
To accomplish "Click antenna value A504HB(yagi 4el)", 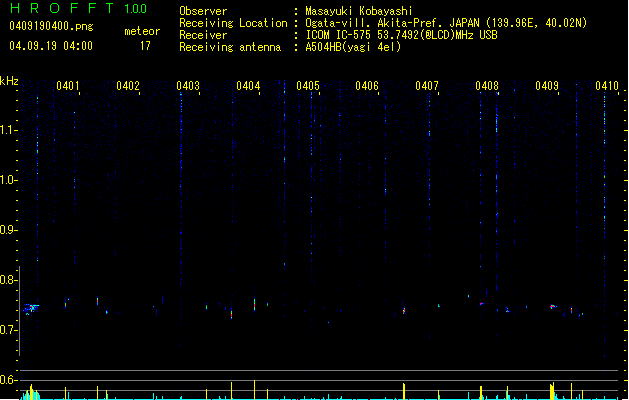I will pos(353,47).
